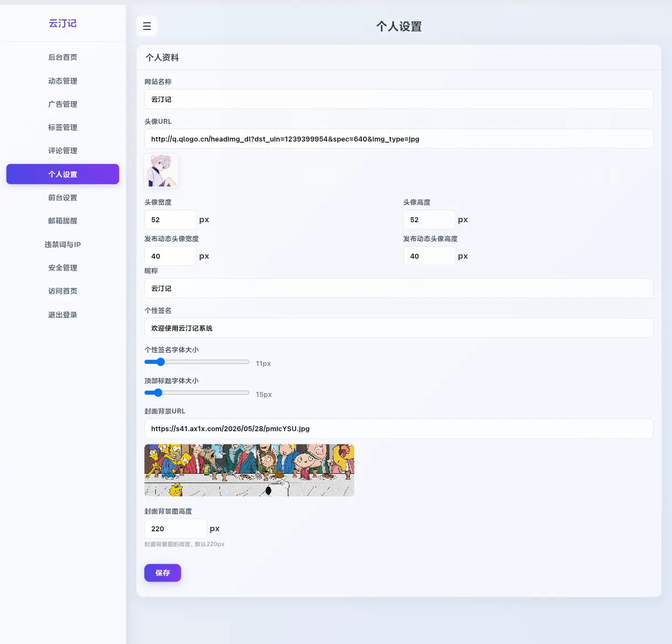The width and height of the screenshot is (672, 644).
Task: Click the 封面背景URL input field
Action: click(398, 428)
